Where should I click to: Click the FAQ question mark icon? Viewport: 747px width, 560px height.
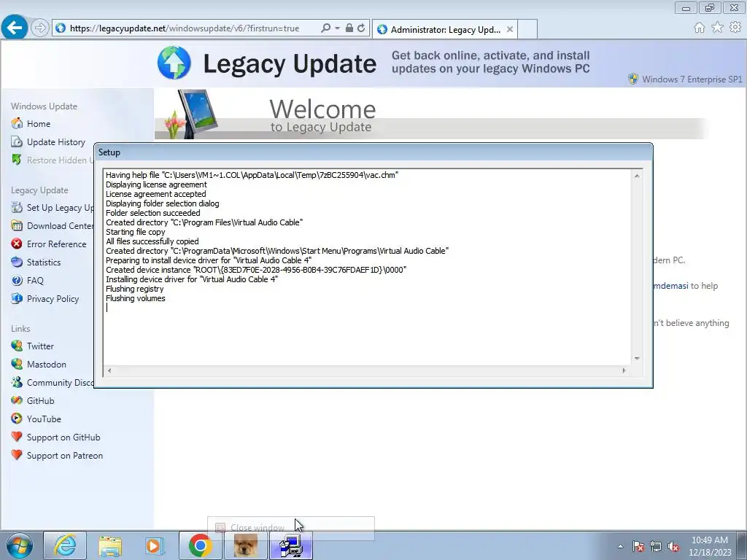17,280
